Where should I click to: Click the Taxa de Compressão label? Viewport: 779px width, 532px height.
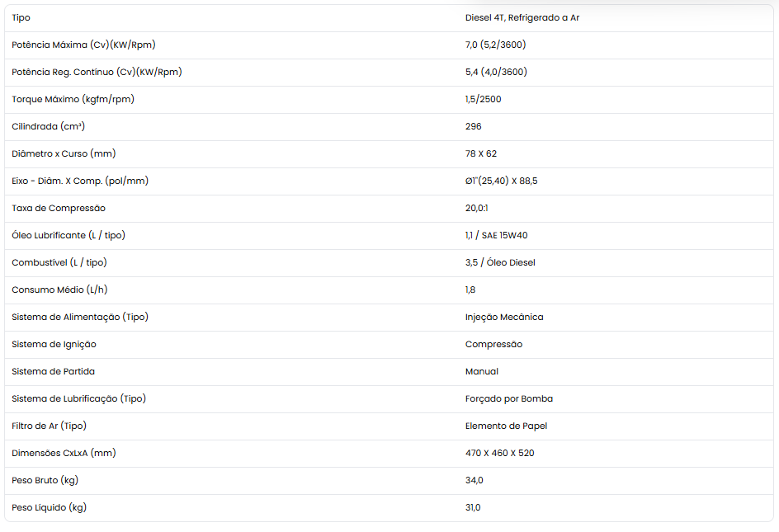(59, 208)
